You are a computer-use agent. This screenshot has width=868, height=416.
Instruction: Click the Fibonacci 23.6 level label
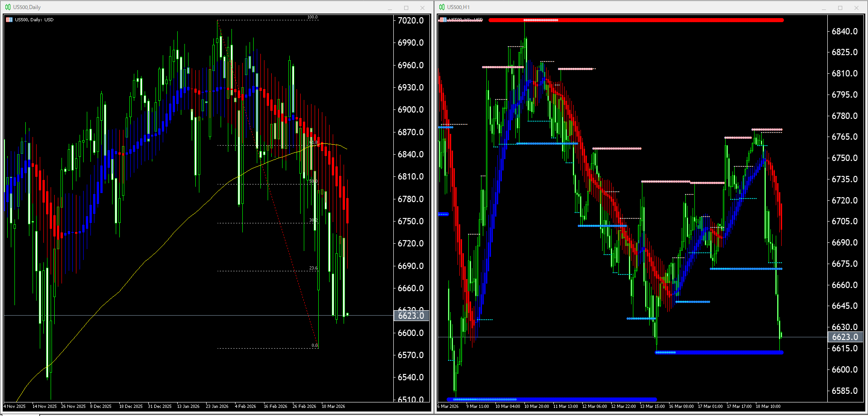(x=313, y=268)
